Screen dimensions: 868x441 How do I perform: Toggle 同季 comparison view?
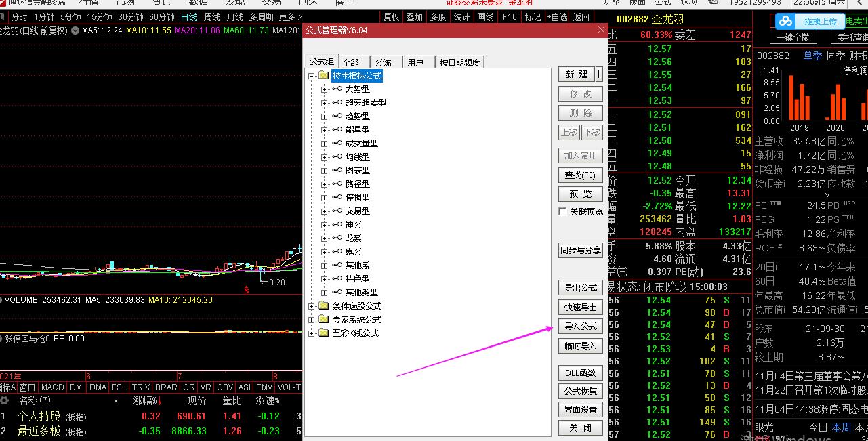pyautogui.click(x=835, y=56)
